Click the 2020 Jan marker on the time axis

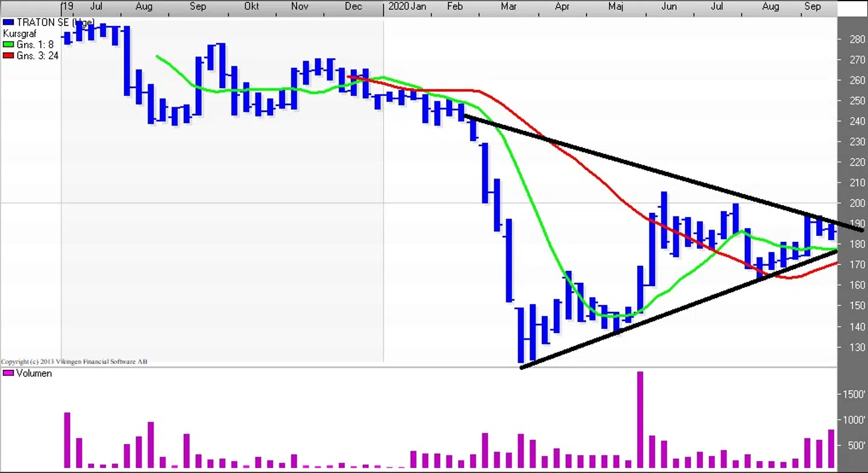[x=407, y=7]
